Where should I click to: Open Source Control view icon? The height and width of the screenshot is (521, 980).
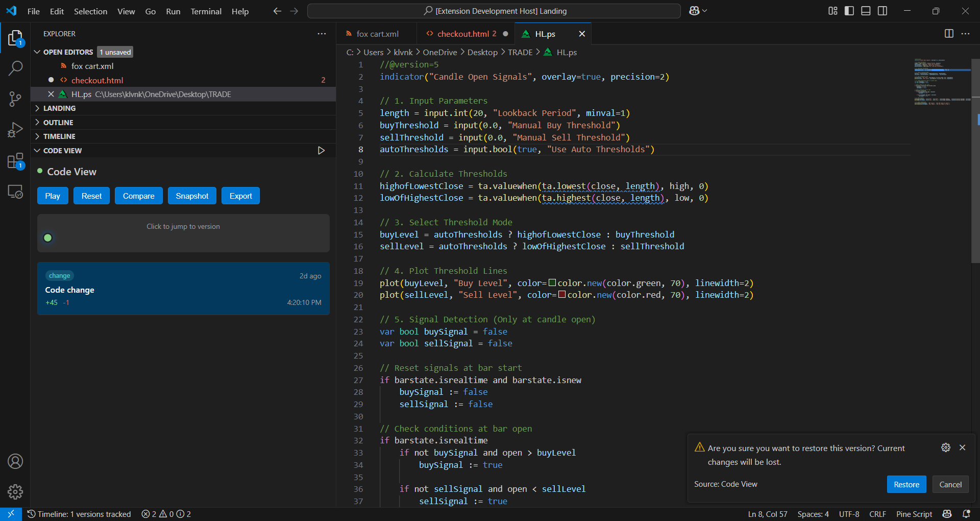pyautogui.click(x=15, y=99)
